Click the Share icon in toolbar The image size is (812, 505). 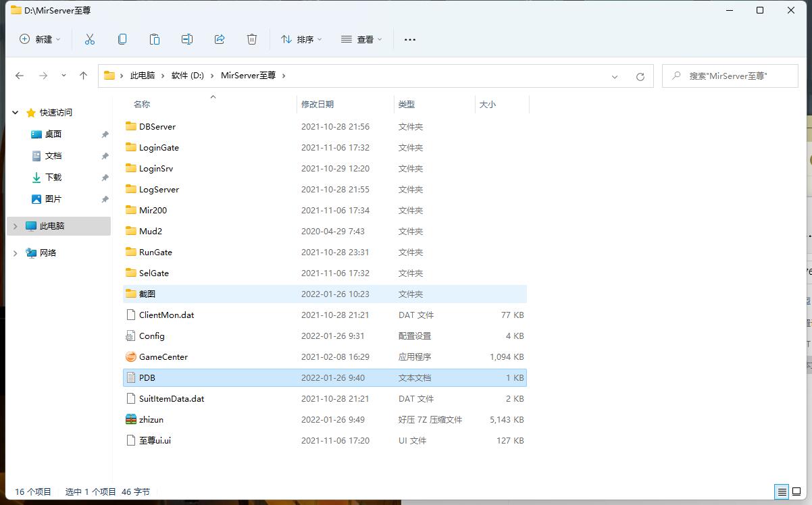pyautogui.click(x=220, y=39)
